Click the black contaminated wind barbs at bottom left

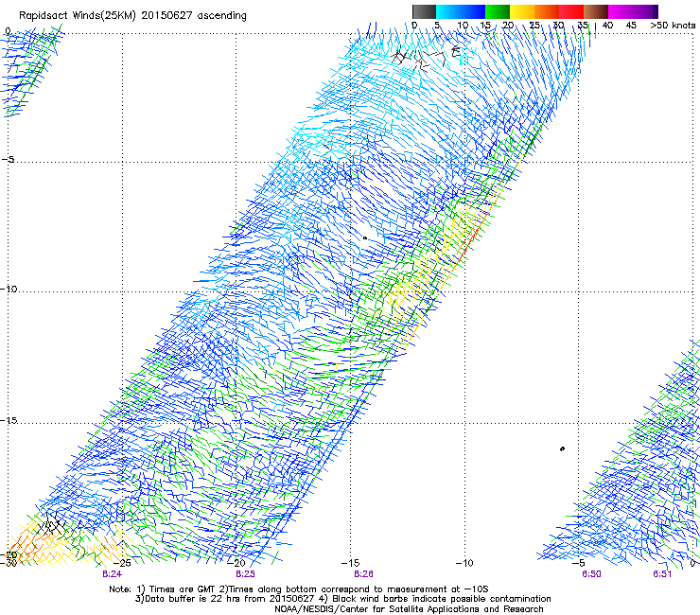(x=50, y=525)
